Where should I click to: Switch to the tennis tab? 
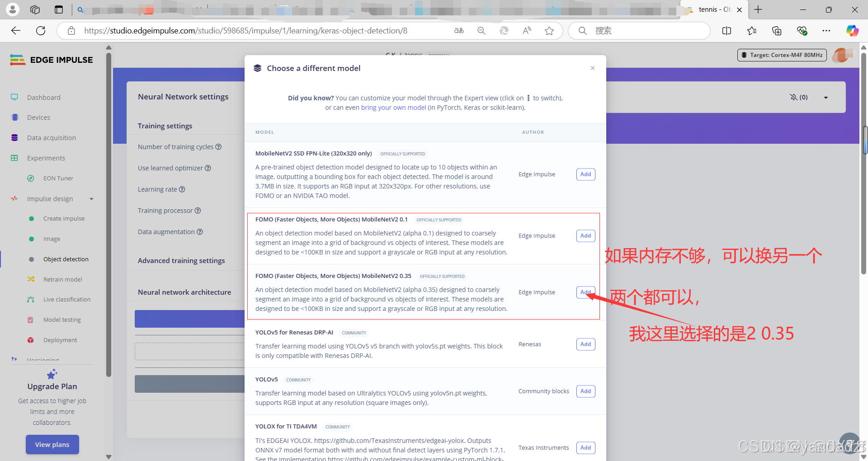713,9
